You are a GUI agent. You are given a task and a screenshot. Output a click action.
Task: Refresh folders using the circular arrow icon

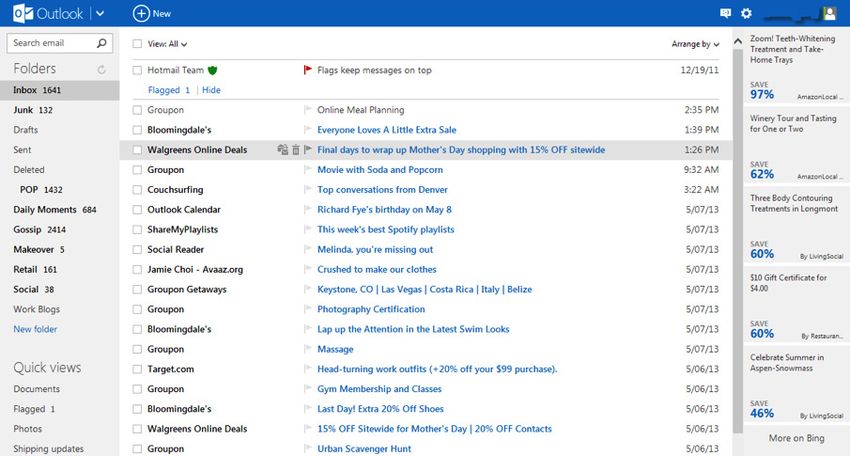[101, 69]
